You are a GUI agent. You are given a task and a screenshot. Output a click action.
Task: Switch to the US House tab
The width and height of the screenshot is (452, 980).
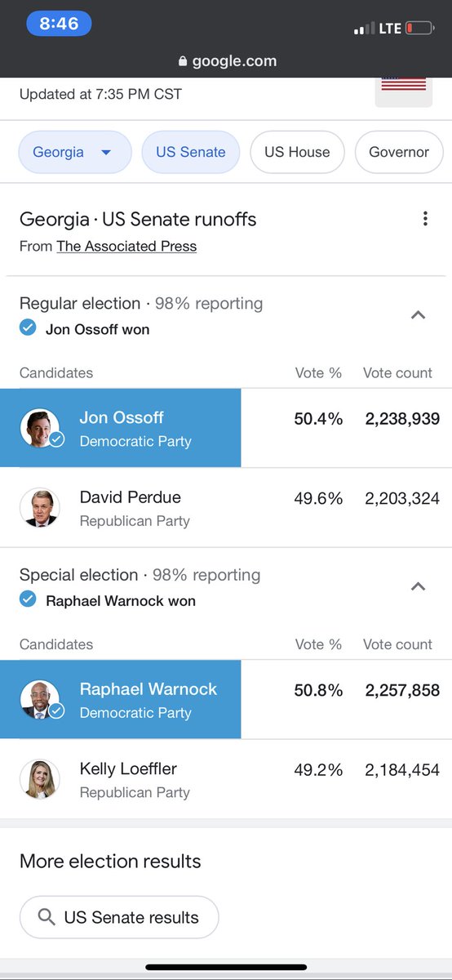[297, 152]
